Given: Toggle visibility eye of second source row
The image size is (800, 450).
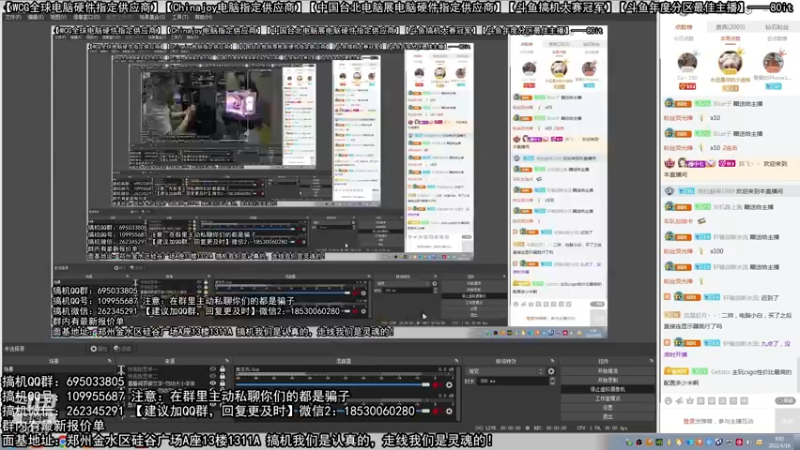Looking at the screenshot, I should 213,376.
